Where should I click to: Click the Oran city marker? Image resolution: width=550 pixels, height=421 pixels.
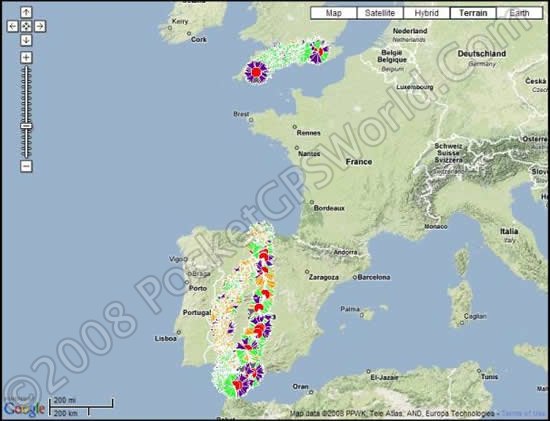pos(311,392)
